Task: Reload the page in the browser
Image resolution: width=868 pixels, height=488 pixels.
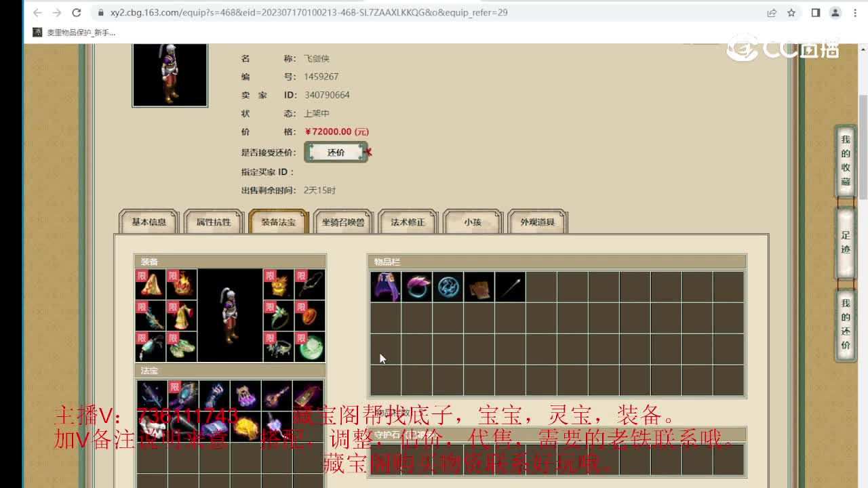Action: [77, 13]
